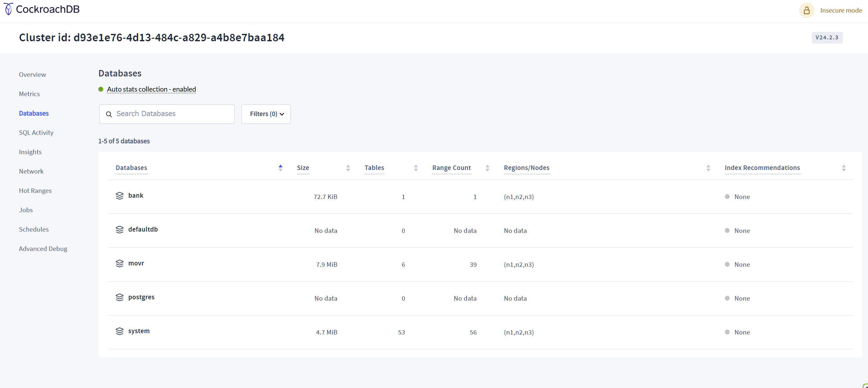Click the V24.2.3 version badge
The image size is (868, 388).
tap(827, 38)
